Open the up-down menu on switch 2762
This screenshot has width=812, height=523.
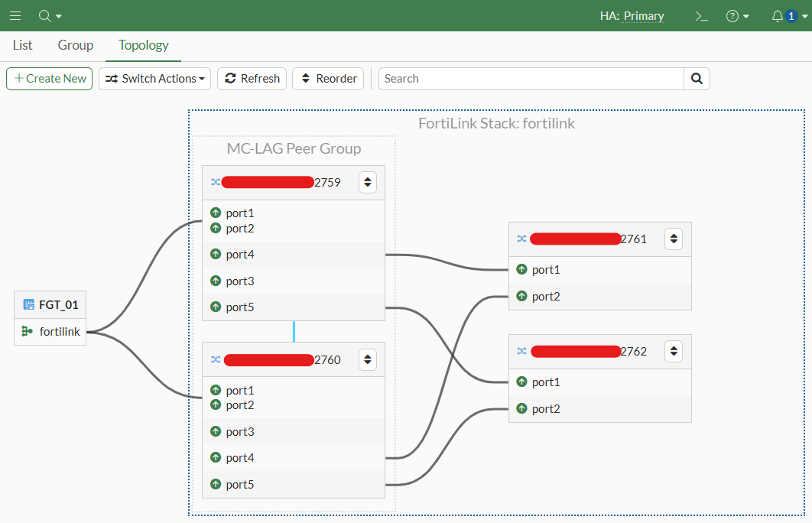[x=674, y=351]
